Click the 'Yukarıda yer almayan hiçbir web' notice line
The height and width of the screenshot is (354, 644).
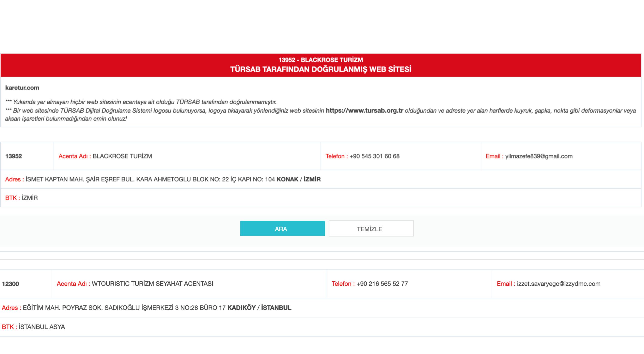point(141,102)
